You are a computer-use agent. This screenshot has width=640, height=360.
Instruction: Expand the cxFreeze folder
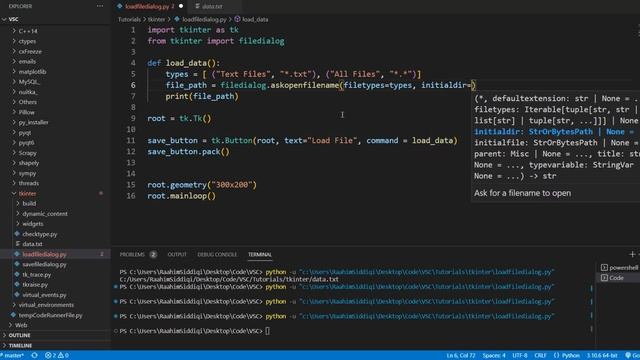30,51
